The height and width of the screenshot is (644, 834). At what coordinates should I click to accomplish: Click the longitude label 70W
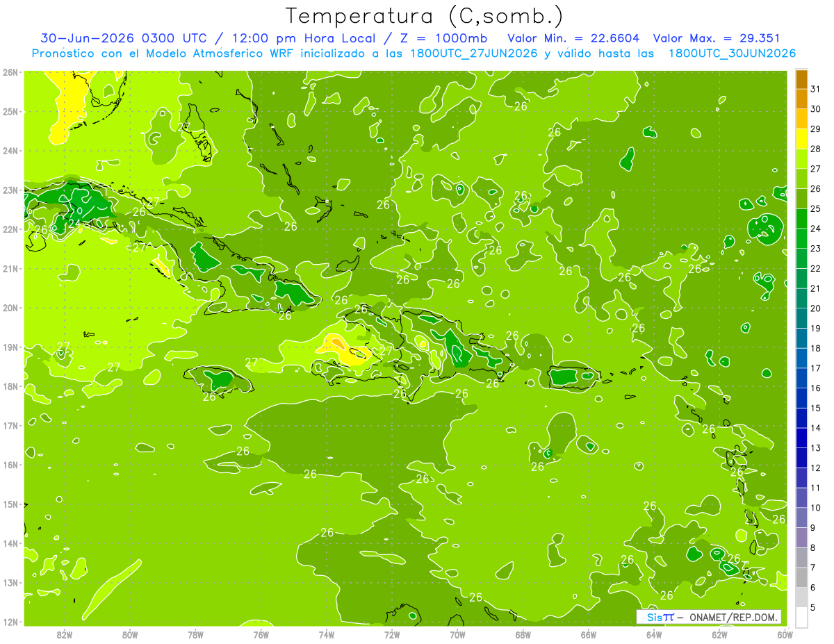457,634
